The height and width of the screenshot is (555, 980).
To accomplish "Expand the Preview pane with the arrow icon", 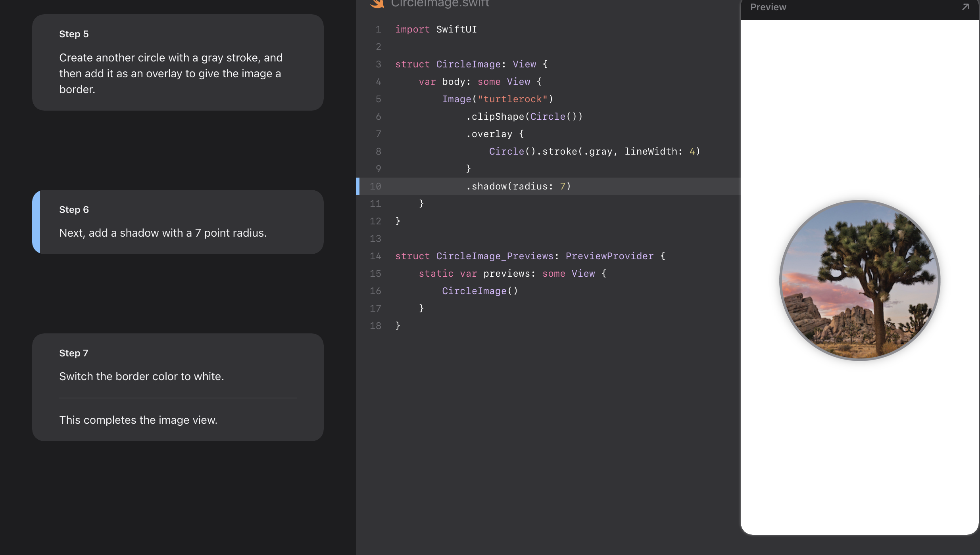I will (x=965, y=7).
